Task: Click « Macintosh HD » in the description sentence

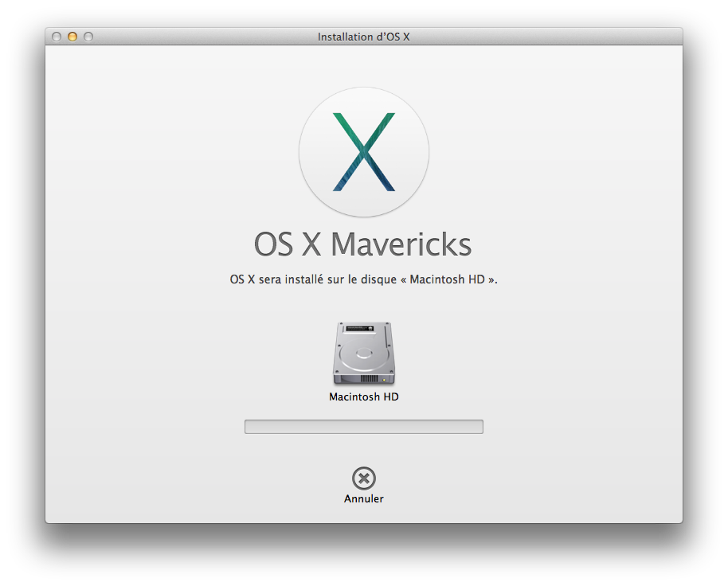Action: point(447,280)
